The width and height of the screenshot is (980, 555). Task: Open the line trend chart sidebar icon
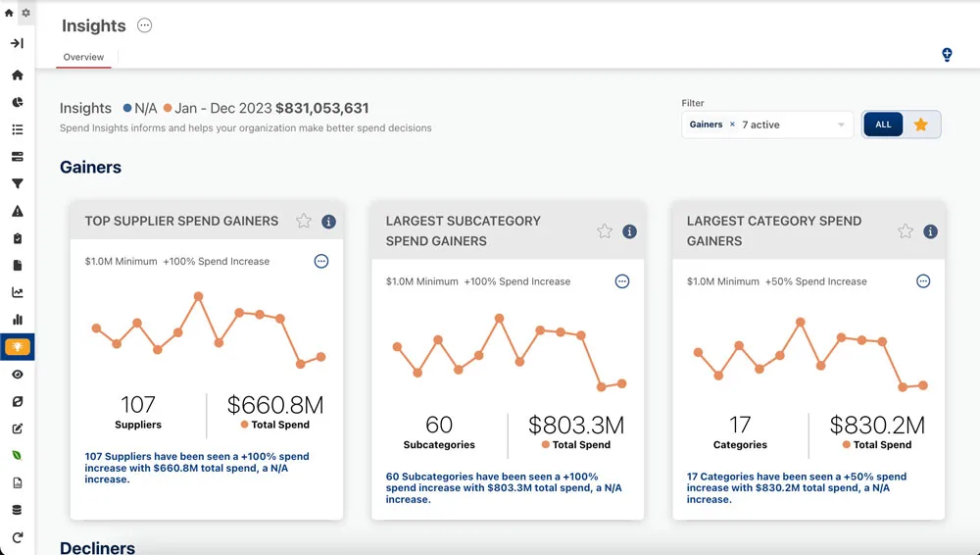click(x=18, y=292)
